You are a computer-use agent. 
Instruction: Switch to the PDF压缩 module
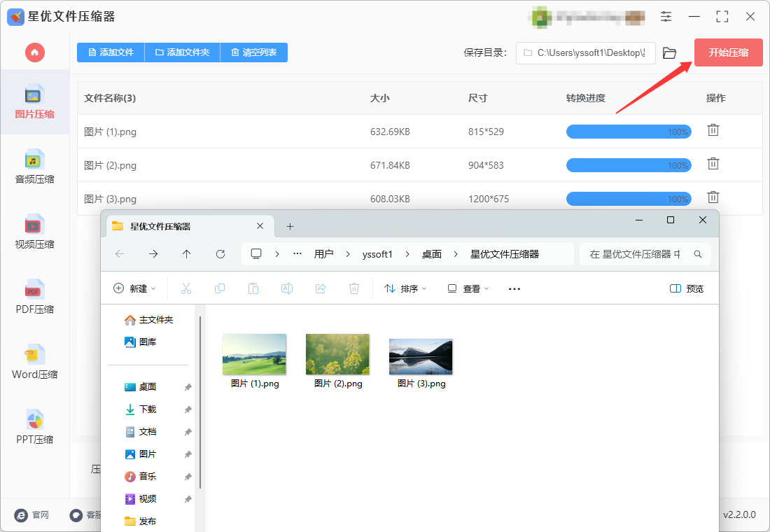point(34,297)
